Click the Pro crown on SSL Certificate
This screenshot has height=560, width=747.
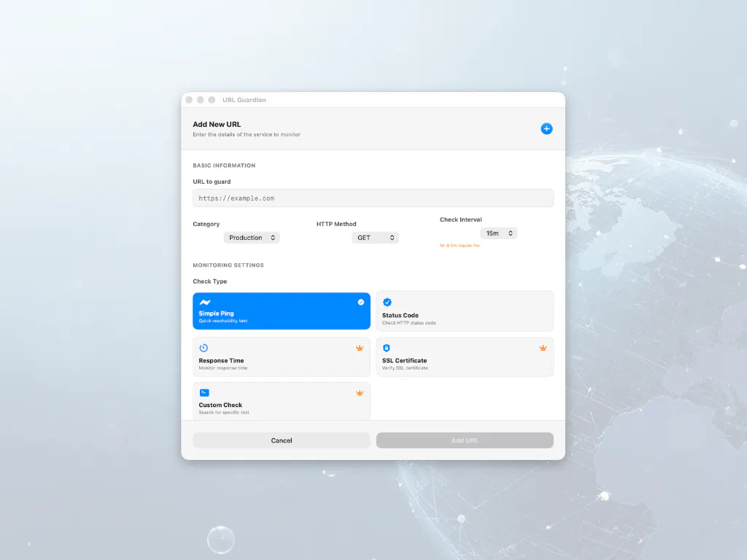pyautogui.click(x=543, y=348)
